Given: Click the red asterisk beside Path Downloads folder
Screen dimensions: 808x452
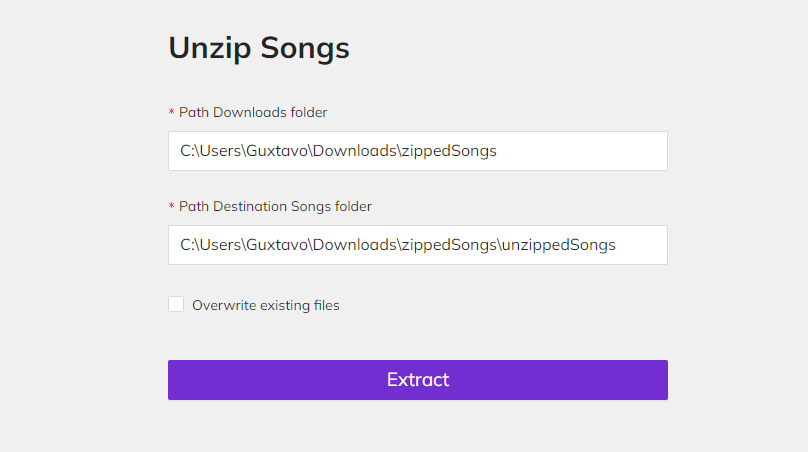Looking at the screenshot, I should (171, 112).
